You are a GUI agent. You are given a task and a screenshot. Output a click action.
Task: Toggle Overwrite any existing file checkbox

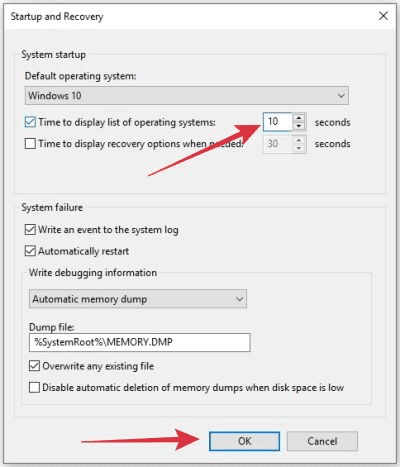[34, 366]
